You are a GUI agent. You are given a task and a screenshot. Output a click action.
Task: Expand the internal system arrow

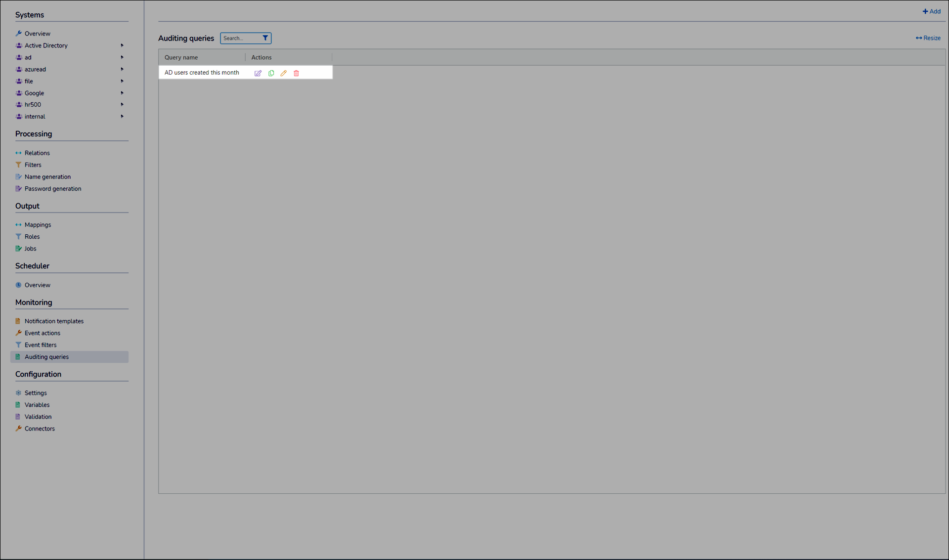[122, 117]
